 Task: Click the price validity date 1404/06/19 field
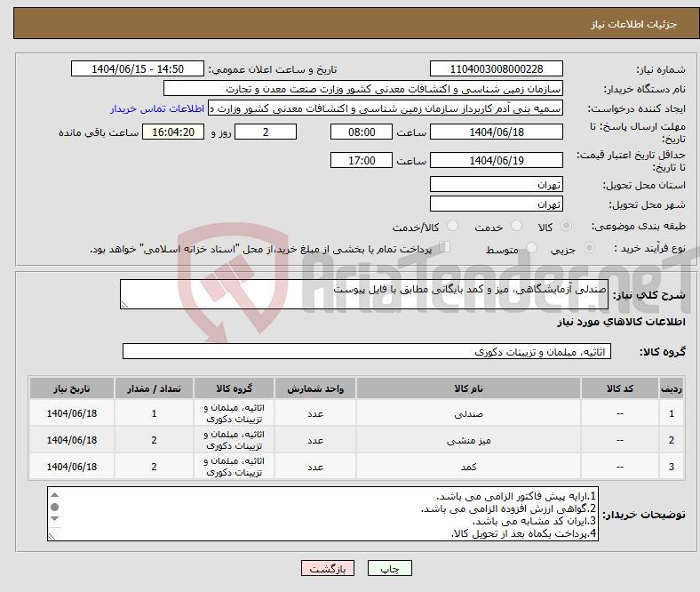497,160
